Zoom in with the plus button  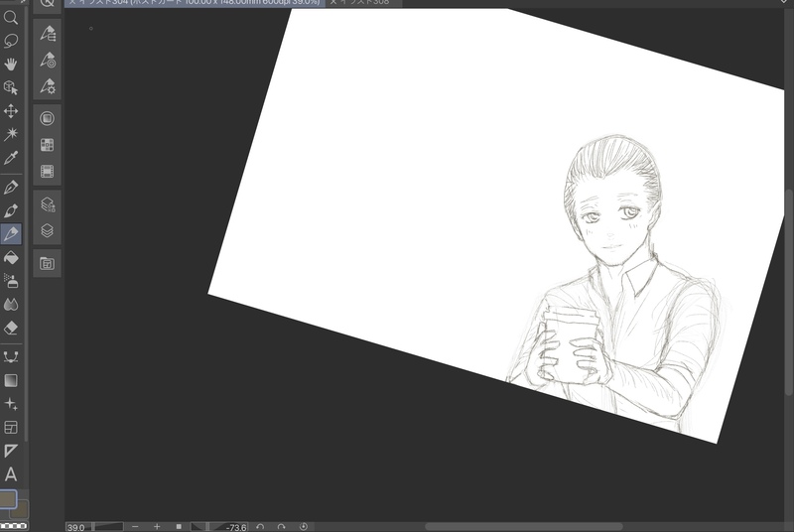coord(157,527)
